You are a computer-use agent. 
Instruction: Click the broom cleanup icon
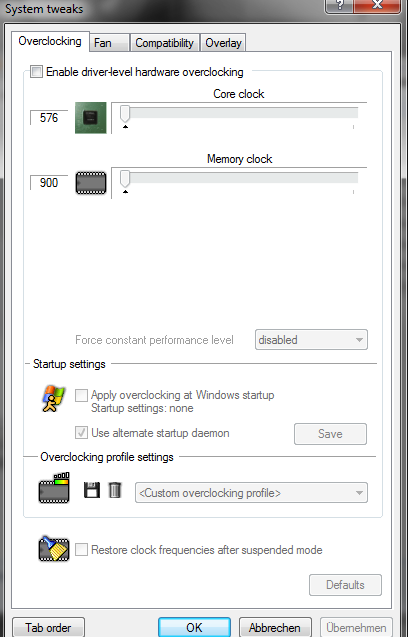tap(54, 548)
